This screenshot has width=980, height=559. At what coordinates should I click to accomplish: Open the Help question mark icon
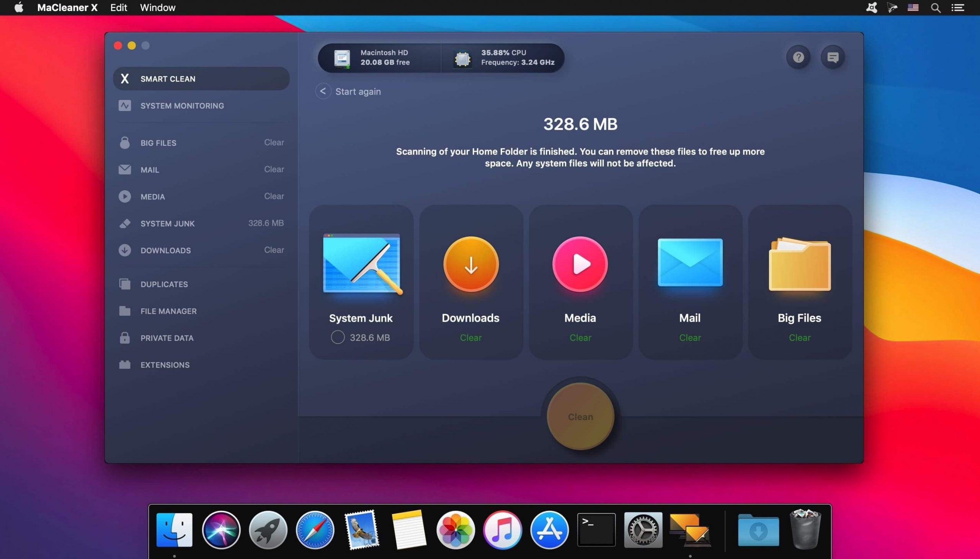(798, 57)
